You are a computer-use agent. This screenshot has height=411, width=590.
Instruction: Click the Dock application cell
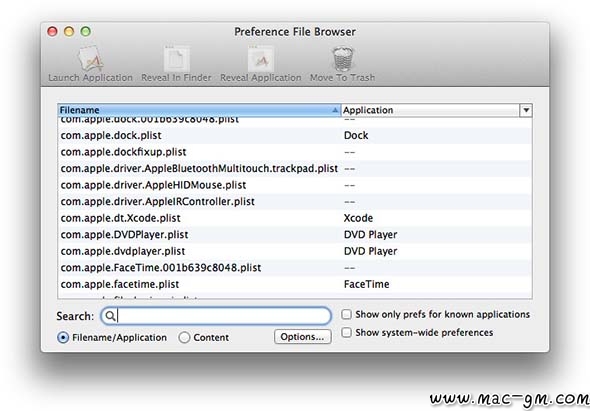356,135
